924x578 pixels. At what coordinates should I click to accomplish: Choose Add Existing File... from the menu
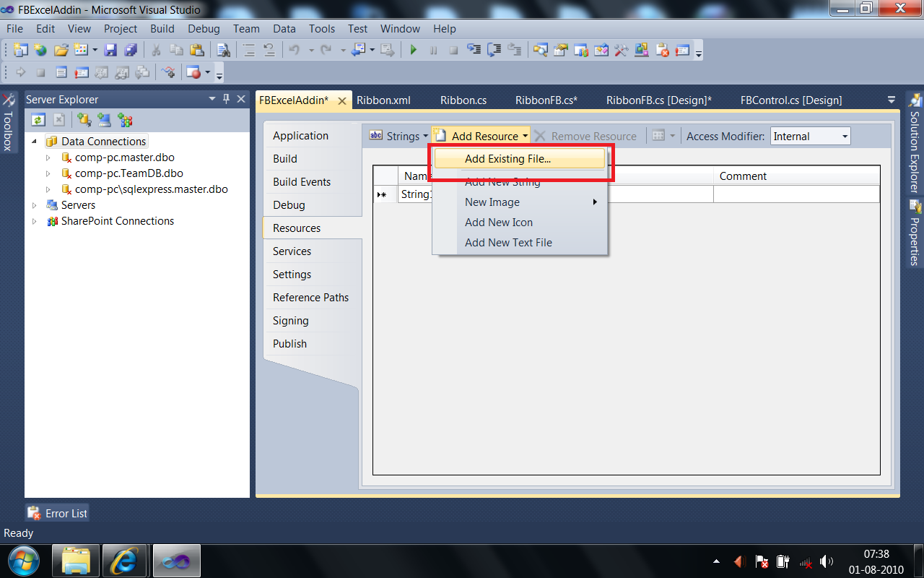520,159
